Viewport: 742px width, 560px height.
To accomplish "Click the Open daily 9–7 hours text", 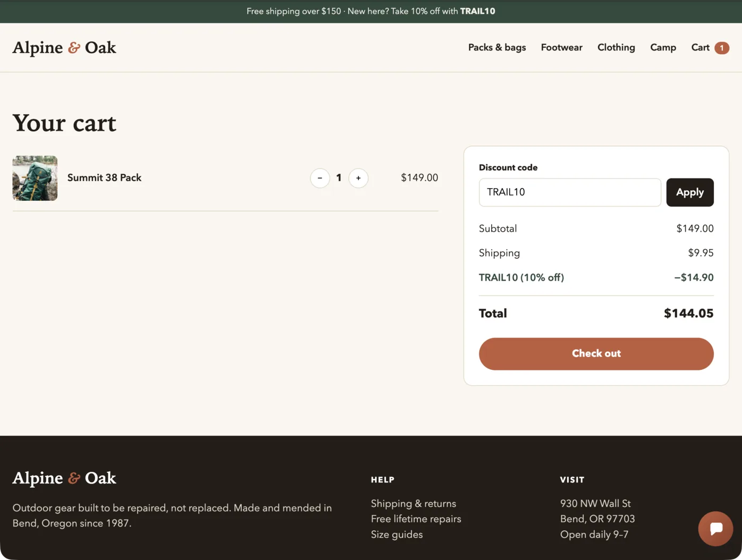I will [x=594, y=534].
